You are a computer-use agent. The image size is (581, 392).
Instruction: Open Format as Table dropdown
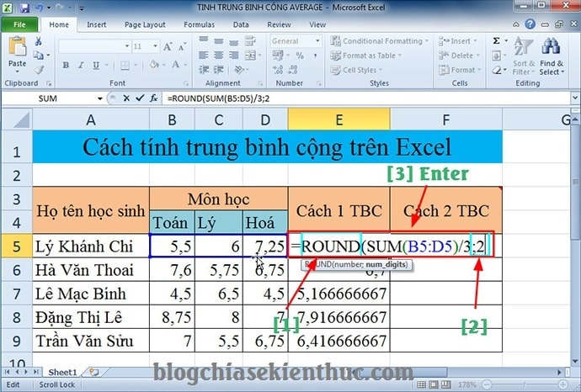365,56
